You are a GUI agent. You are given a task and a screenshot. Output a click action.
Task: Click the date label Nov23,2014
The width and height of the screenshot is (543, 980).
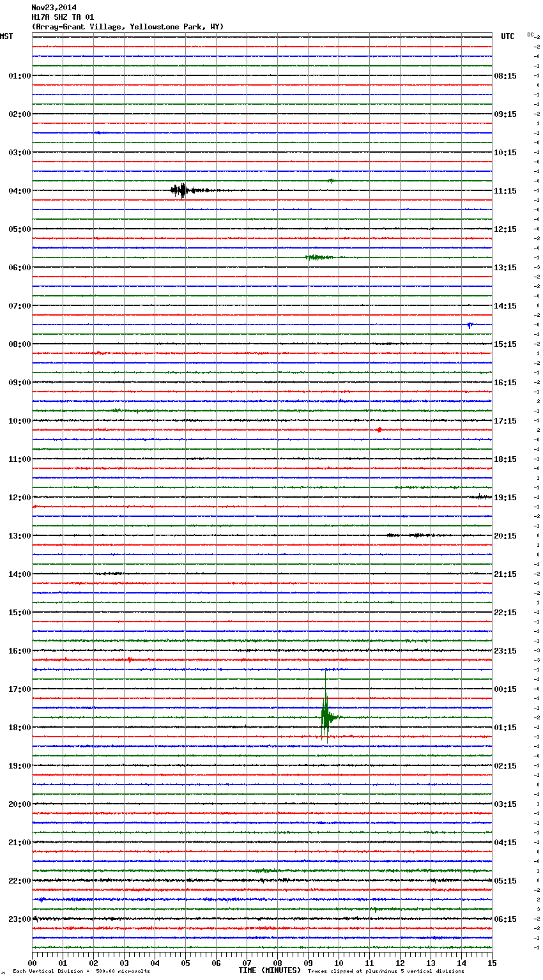point(54,8)
